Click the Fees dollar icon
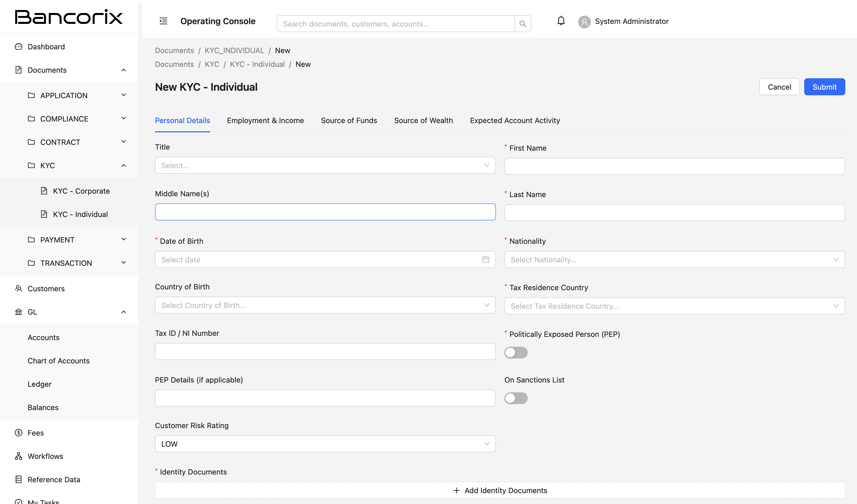857x504 pixels. 19,433
